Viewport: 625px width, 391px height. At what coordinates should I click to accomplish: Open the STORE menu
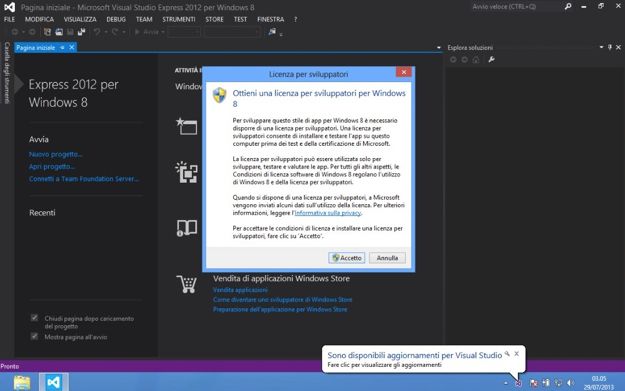214,19
